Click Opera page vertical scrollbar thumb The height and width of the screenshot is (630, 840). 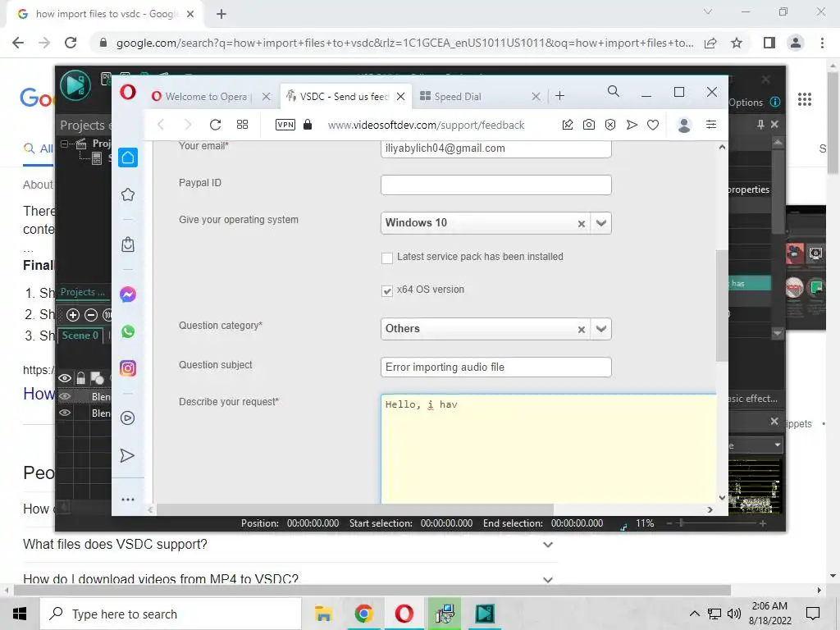tap(722, 305)
